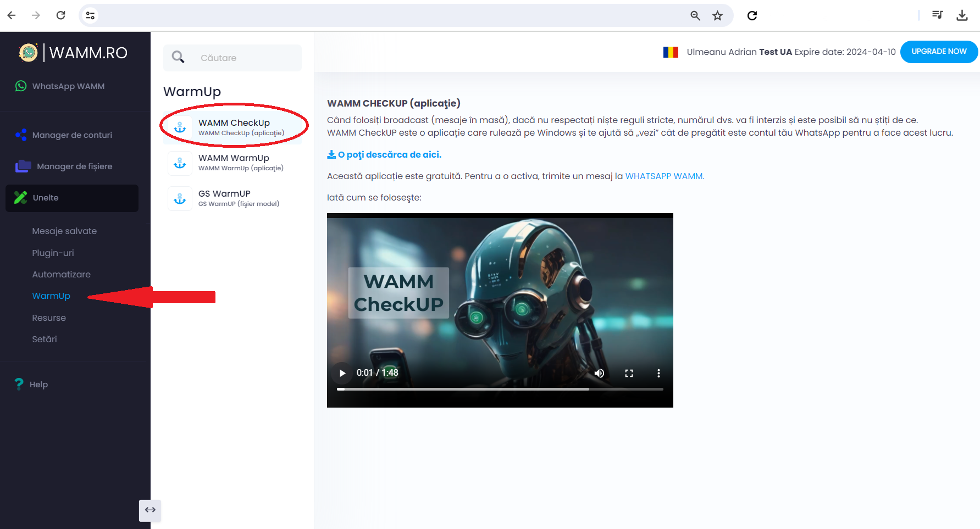980x529 pixels.
Task: Collapse sidebar with double-arrow toggle
Action: [150, 510]
